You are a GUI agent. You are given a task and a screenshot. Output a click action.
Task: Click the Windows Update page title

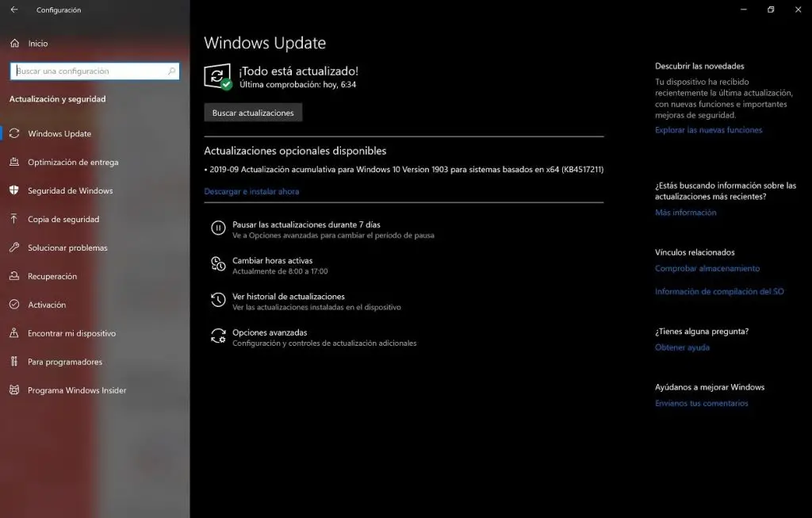point(265,43)
